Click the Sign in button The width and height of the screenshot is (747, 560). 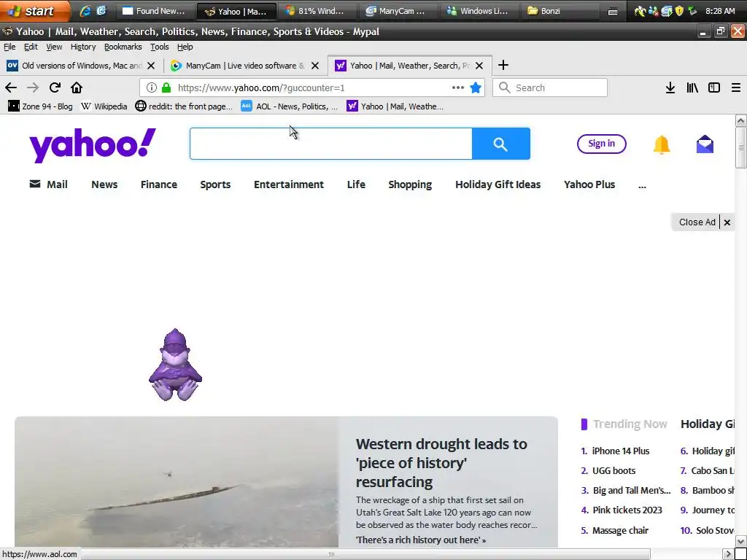tap(601, 144)
